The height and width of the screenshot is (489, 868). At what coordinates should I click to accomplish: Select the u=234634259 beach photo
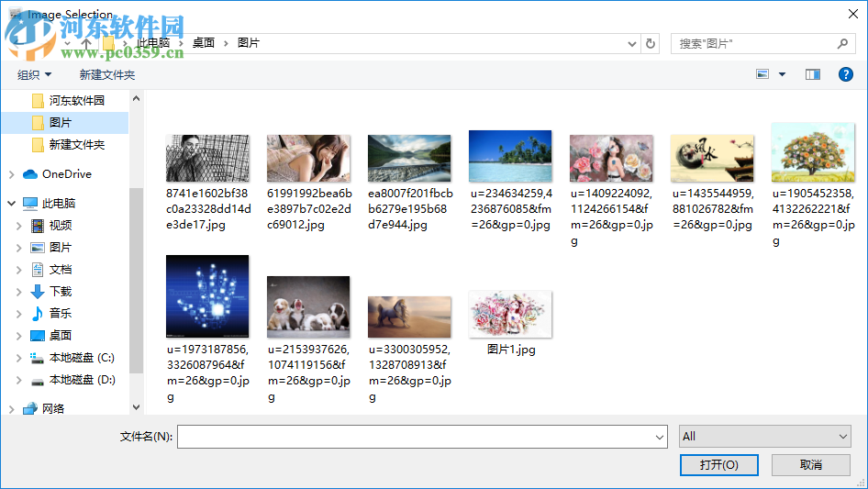point(510,156)
